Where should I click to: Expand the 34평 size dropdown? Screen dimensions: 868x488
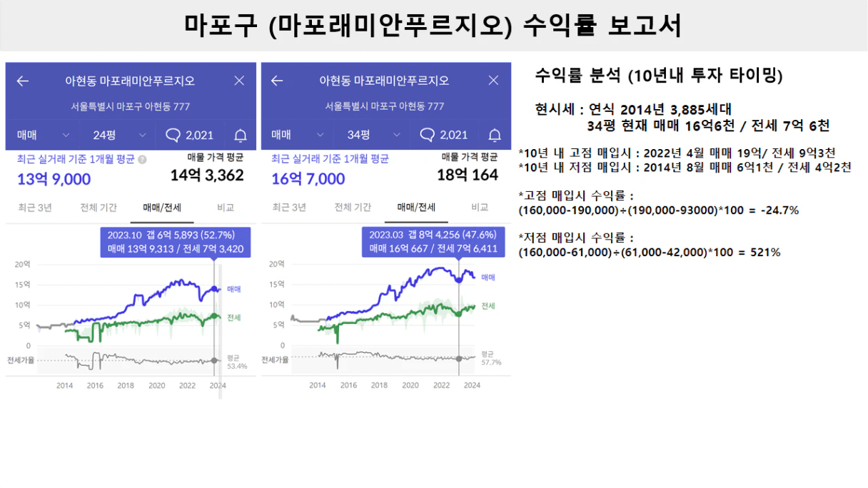tap(373, 135)
